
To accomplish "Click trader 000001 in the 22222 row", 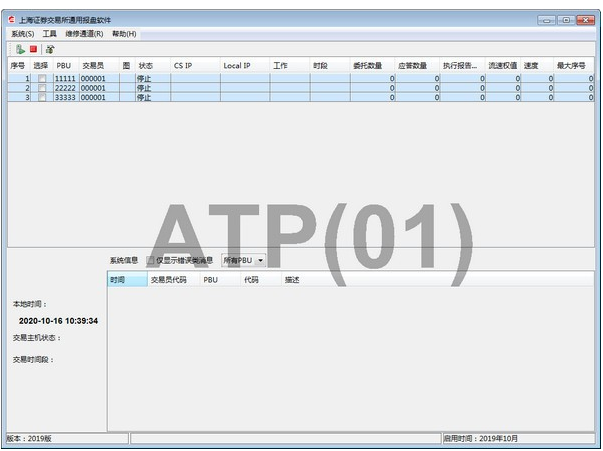I will 99,88.
